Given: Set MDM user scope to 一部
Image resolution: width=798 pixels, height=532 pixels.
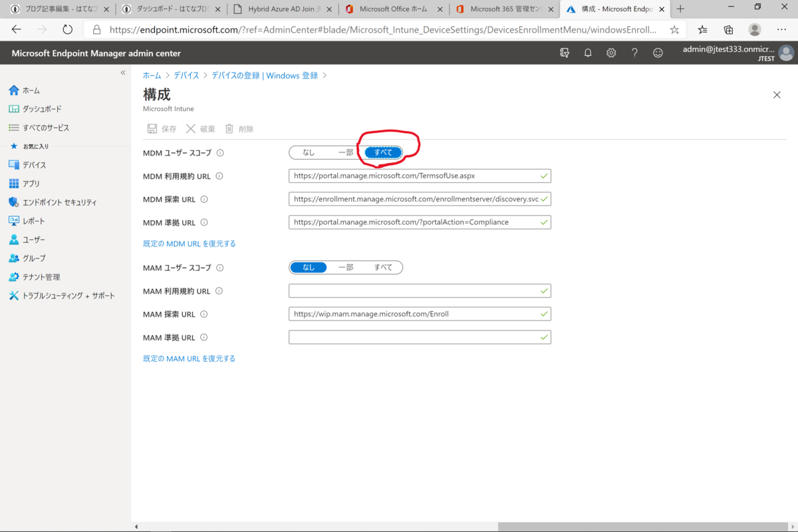Looking at the screenshot, I should point(346,152).
